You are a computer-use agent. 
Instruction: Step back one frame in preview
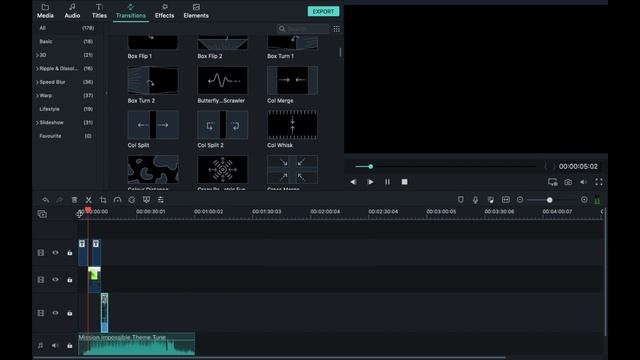(353, 182)
